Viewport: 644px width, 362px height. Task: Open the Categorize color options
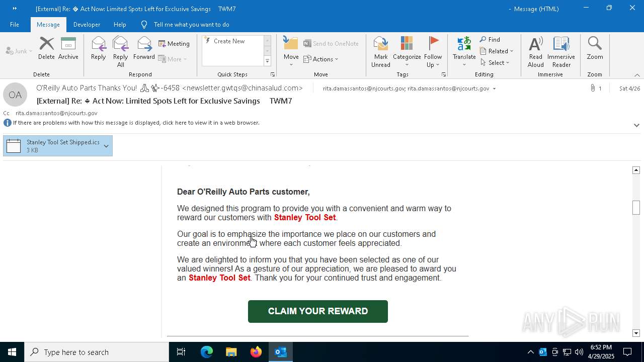407,52
